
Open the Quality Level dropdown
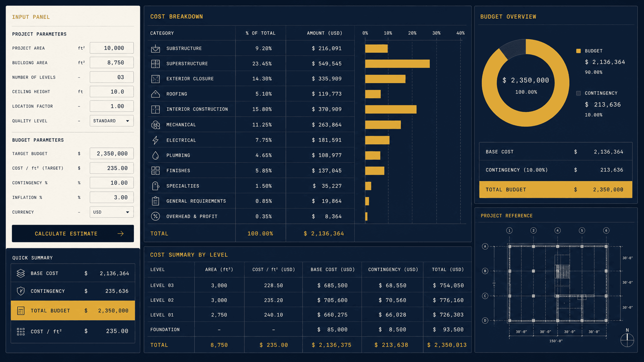click(x=112, y=121)
